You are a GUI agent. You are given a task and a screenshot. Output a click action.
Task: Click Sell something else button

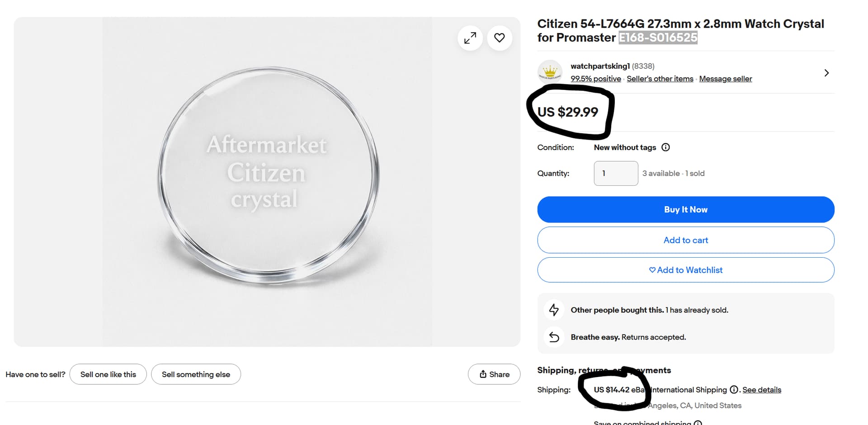196,374
